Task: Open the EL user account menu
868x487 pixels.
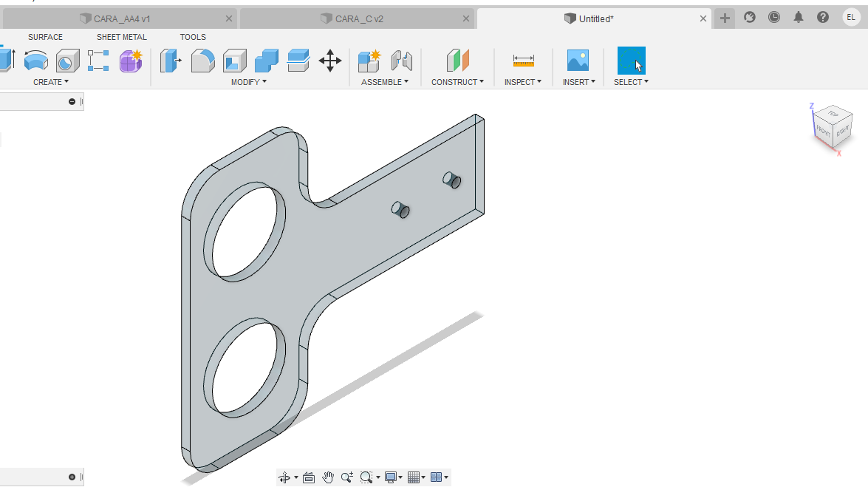Action: pyautogui.click(x=851, y=18)
